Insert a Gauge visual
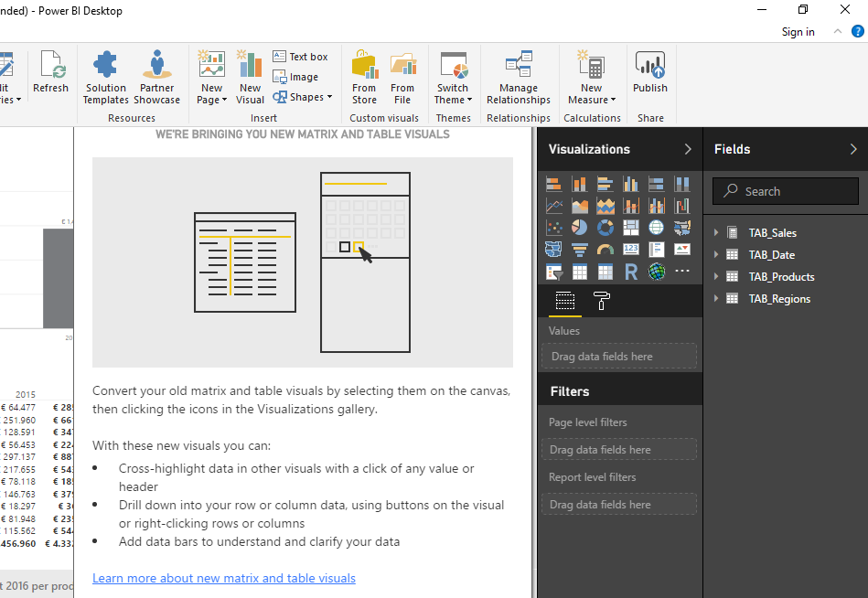 [x=605, y=250]
